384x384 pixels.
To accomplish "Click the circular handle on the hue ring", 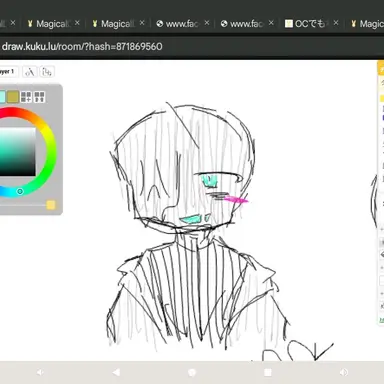I will click(20, 191).
